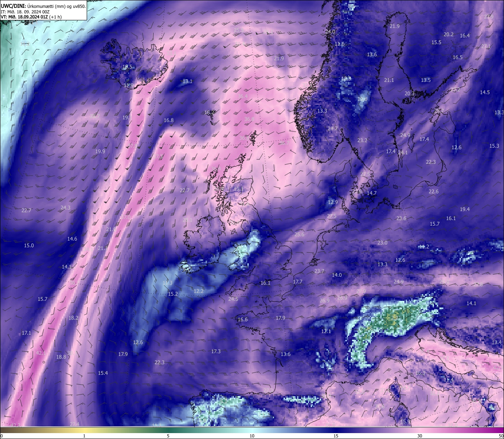Click the colorbar tick label 1
The height and width of the screenshot is (439, 504).
(x=84, y=436)
